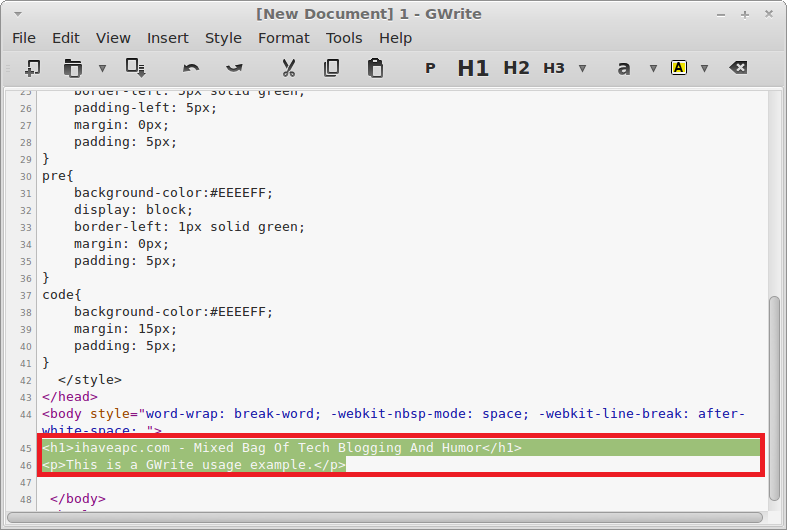
Task: Click line number 47 in gutter
Action: tap(26, 482)
